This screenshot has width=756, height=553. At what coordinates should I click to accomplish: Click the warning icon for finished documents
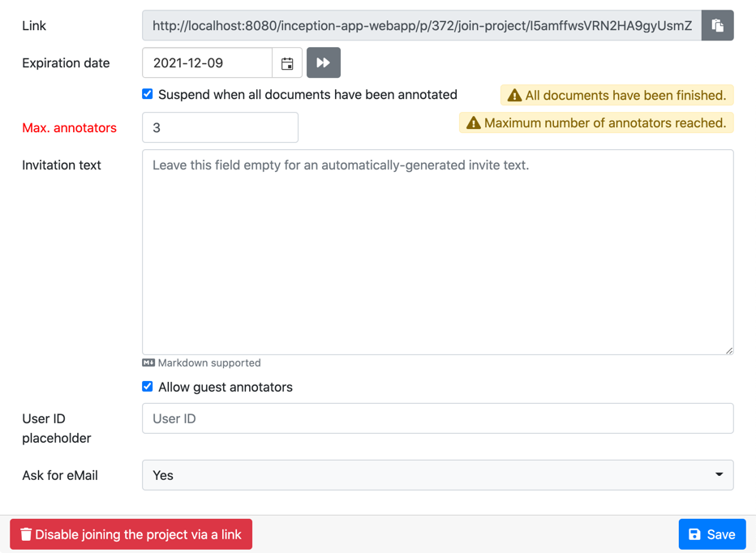point(514,96)
